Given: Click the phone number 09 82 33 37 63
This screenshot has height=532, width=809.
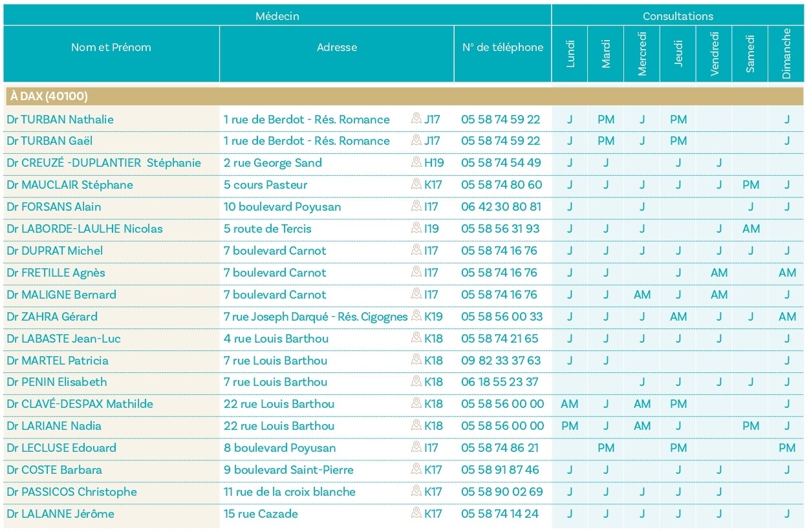Looking at the screenshot, I should (x=501, y=360).
